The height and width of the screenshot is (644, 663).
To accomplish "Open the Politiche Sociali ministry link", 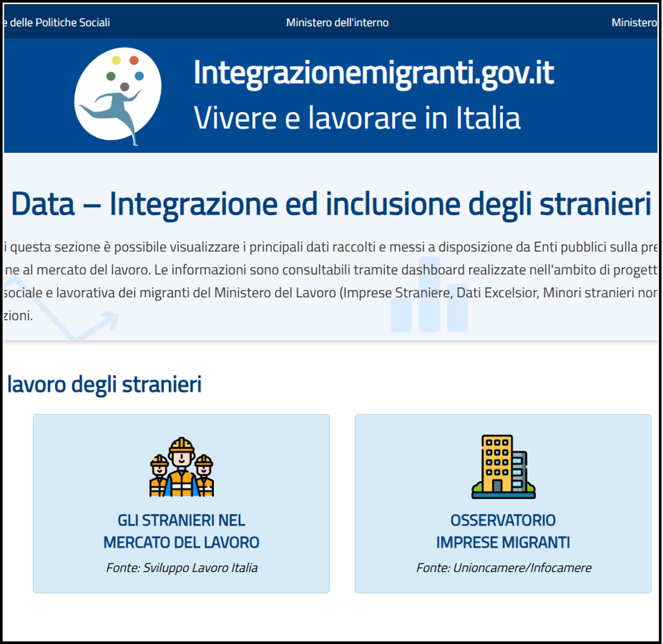I will tap(58, 23).
